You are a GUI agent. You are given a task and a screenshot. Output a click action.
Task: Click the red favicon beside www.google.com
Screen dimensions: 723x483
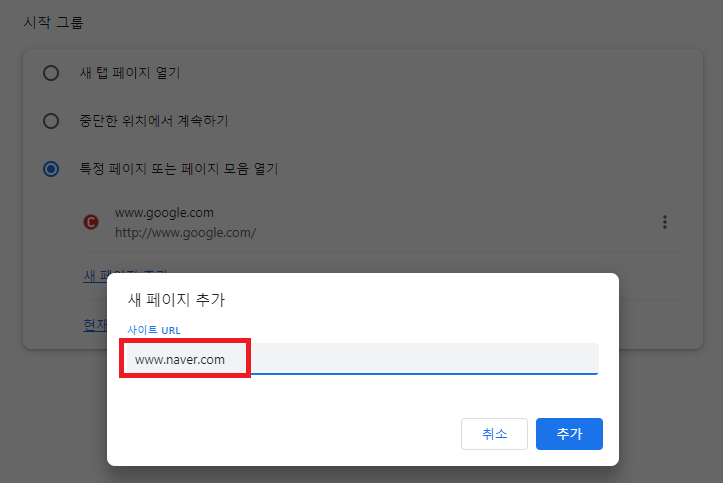click(91, 222)
